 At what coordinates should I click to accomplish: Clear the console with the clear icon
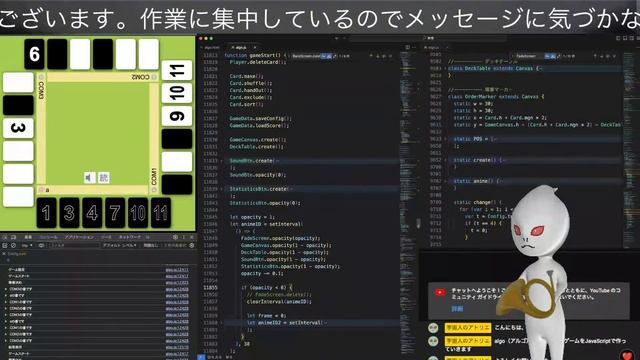[13, 245]
